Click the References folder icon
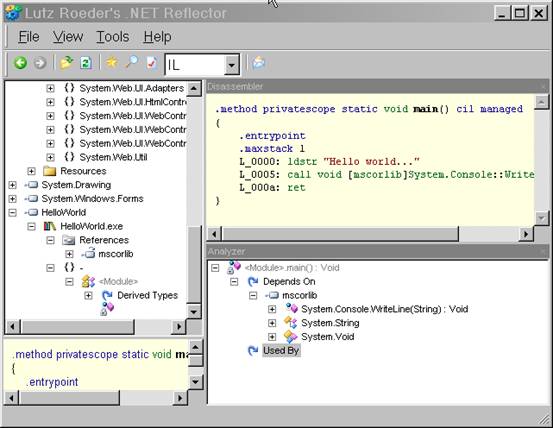The width and height of the screenshot is (553, 428). click(x=68, y=240)
